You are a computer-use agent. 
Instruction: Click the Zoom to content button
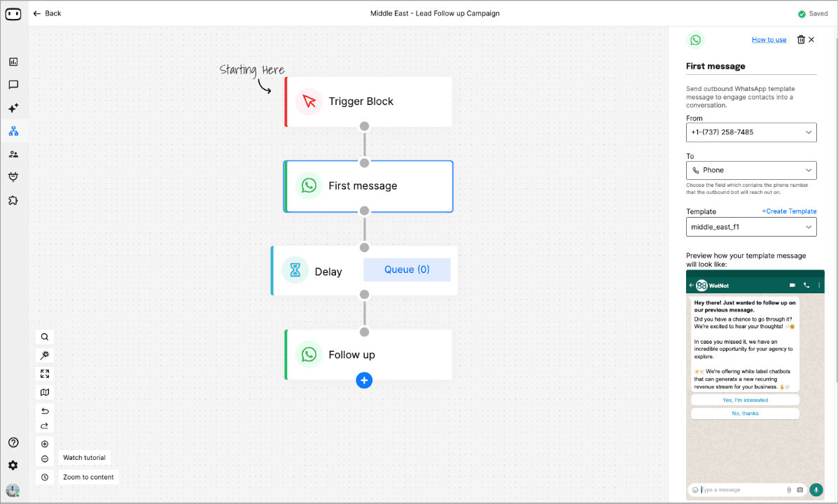tap(88, 477)
